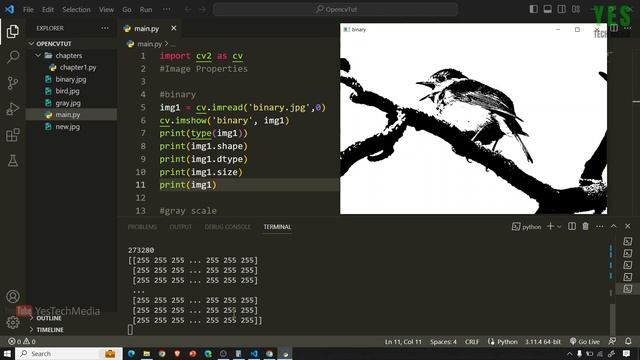Open the Edit menu
Viewport: 640px width, 360px height.
pyautogui.click(x=48, y=9)
